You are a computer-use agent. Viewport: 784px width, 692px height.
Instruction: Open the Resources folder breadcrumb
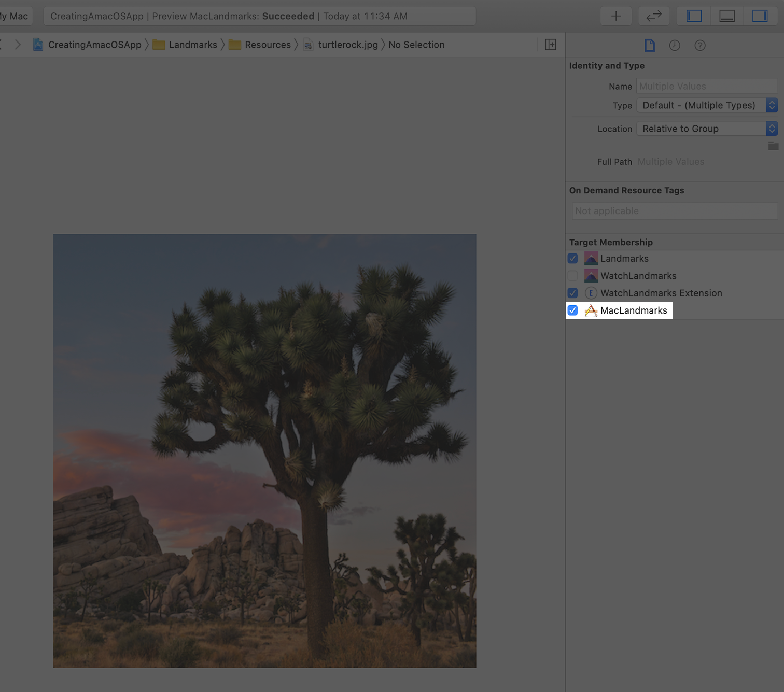[x=267, y=45]
